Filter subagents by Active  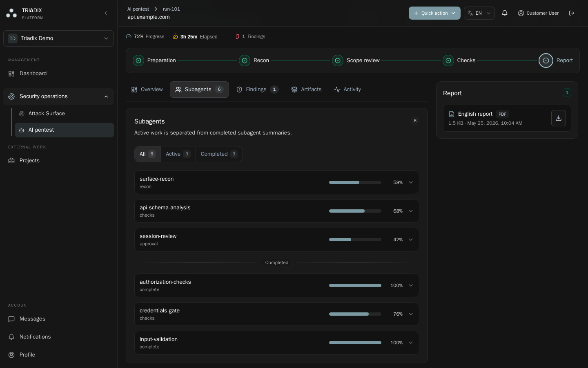[x=178, y=154]
